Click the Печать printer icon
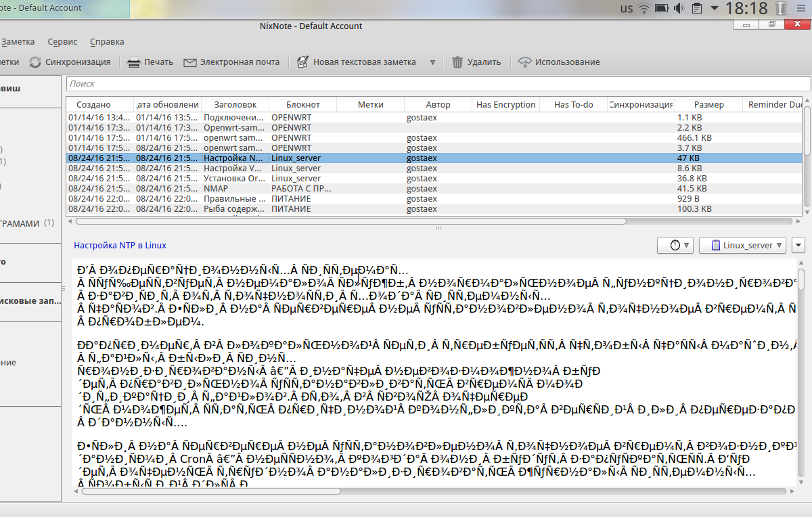 pos(134,62)
